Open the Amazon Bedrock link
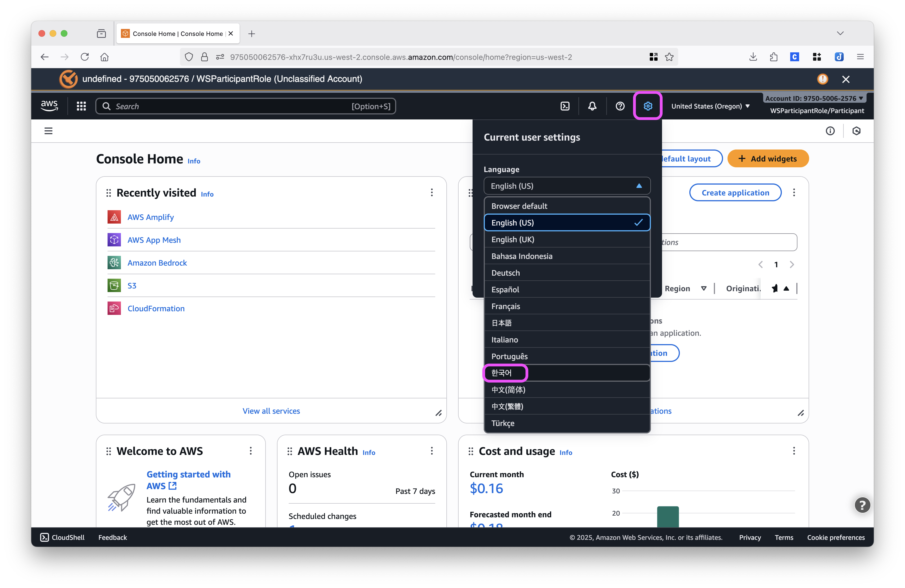The width and height of the screenshot is (905, 588). [x=157, y=263]
